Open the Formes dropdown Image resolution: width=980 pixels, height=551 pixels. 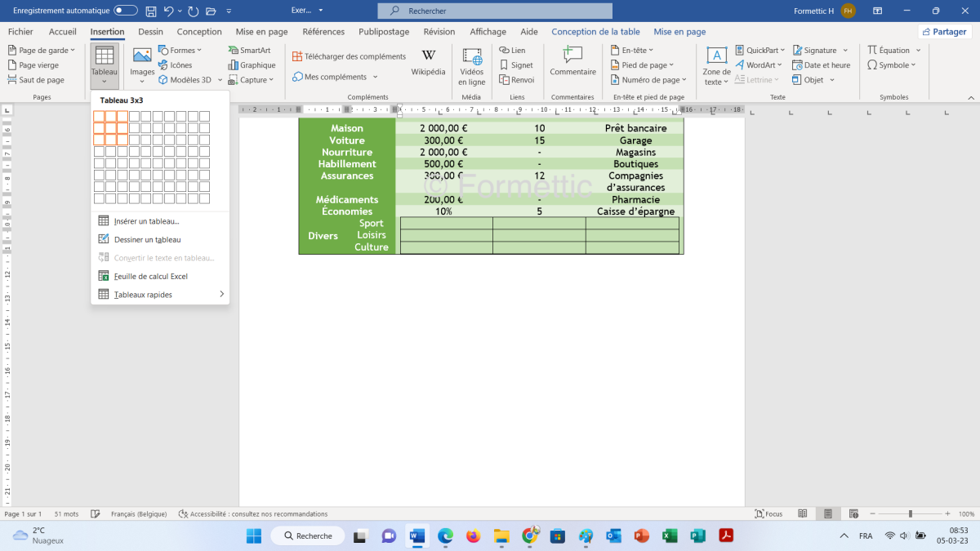[x=180, y=51]
